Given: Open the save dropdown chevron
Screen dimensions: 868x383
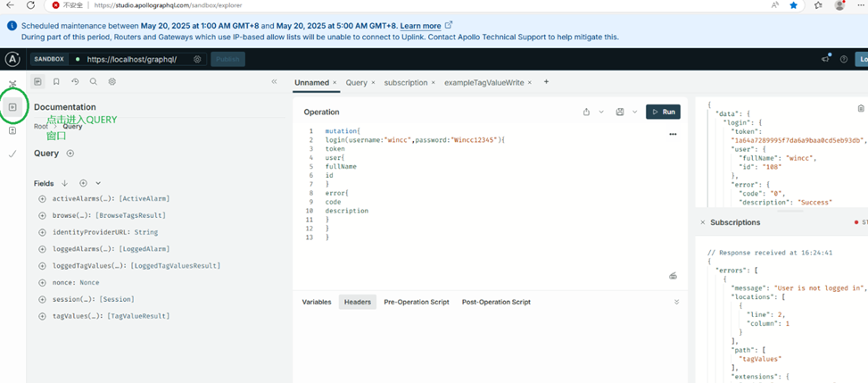Looking at the screenshot, I should (x=635, y=112).
